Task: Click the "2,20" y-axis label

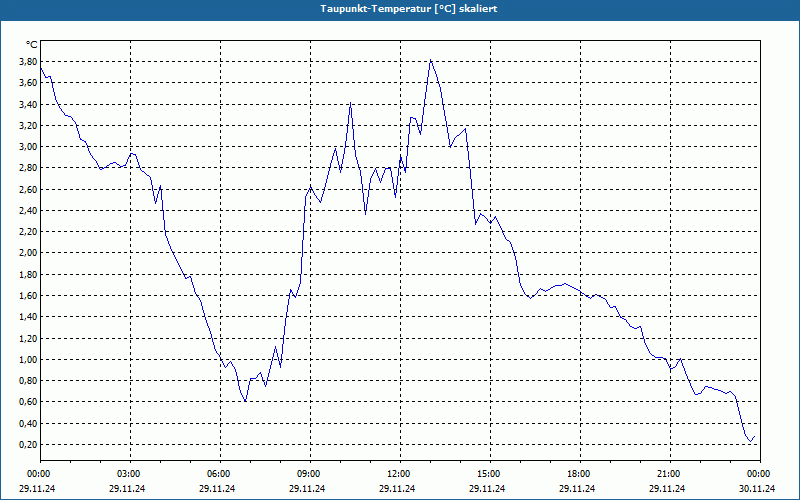Action: [29, 232]
